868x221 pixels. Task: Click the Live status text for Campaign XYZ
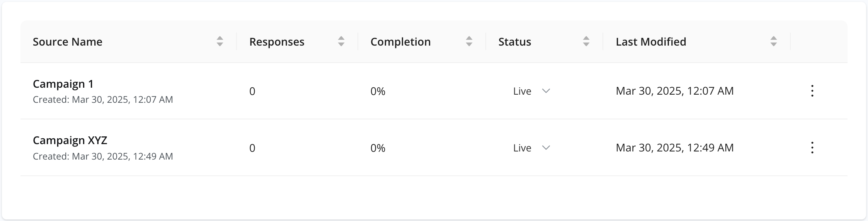(522, 148)
